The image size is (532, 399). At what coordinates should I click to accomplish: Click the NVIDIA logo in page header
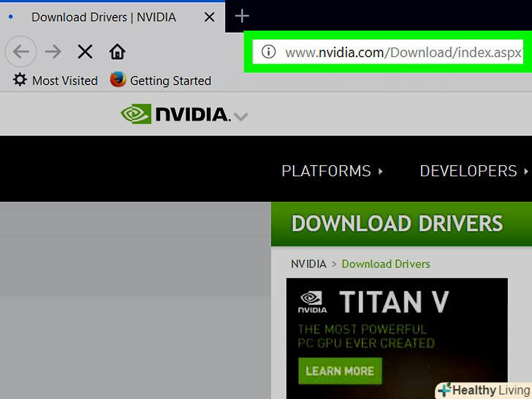(175, 114)
